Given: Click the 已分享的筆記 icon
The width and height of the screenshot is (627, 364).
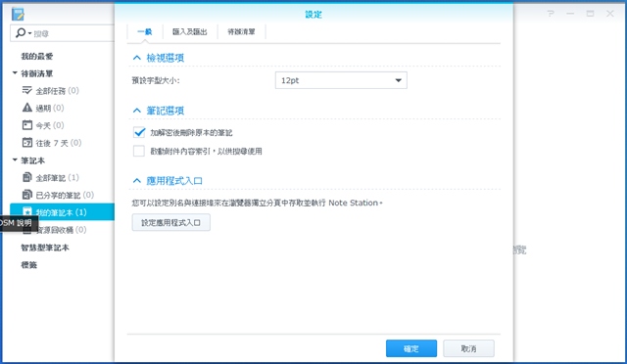Looking at the screenshot, I should click(x=26, y=195).
